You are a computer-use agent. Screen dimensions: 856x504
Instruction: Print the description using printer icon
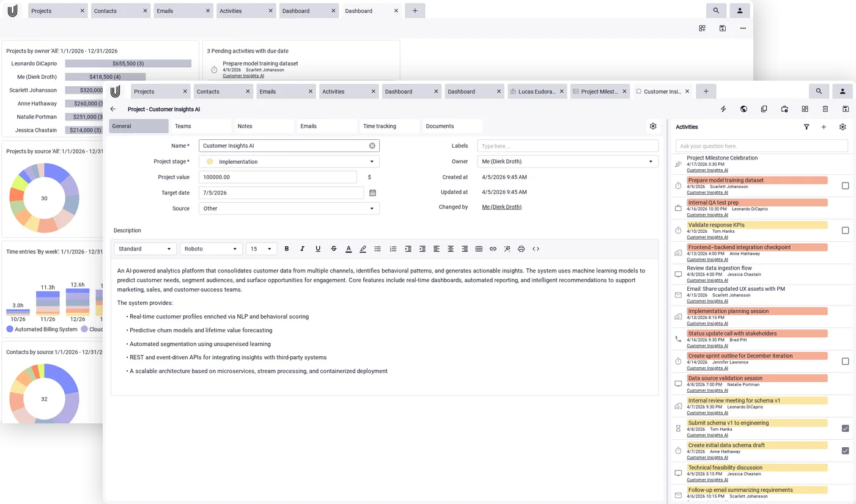(x=521, y=249)
